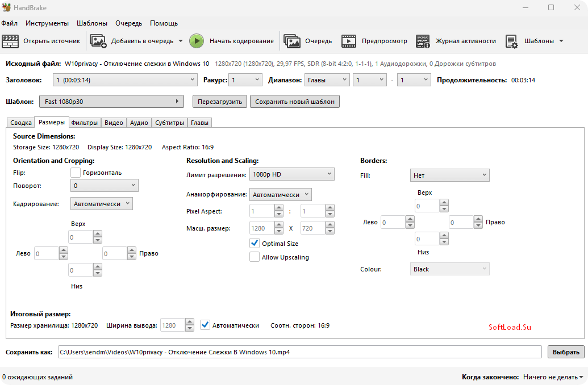Open the Кадрирование cropping mode dropdown
The image size is (588, 385).
[102, 204]
